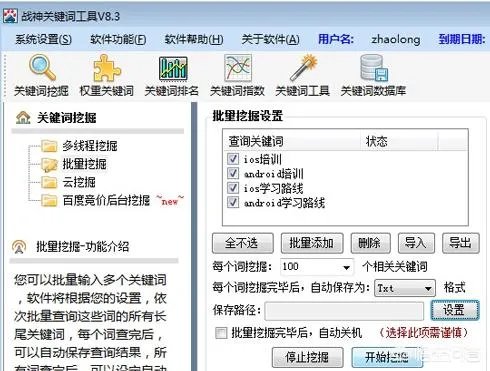Click the 导出 button
Screen dimensions: 490x371
pos(461,243)
